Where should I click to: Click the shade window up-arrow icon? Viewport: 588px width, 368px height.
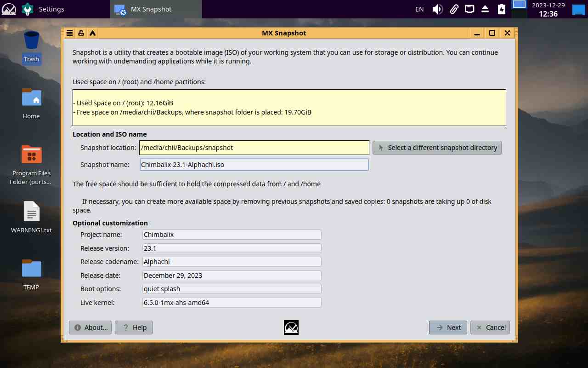[92, 33]
